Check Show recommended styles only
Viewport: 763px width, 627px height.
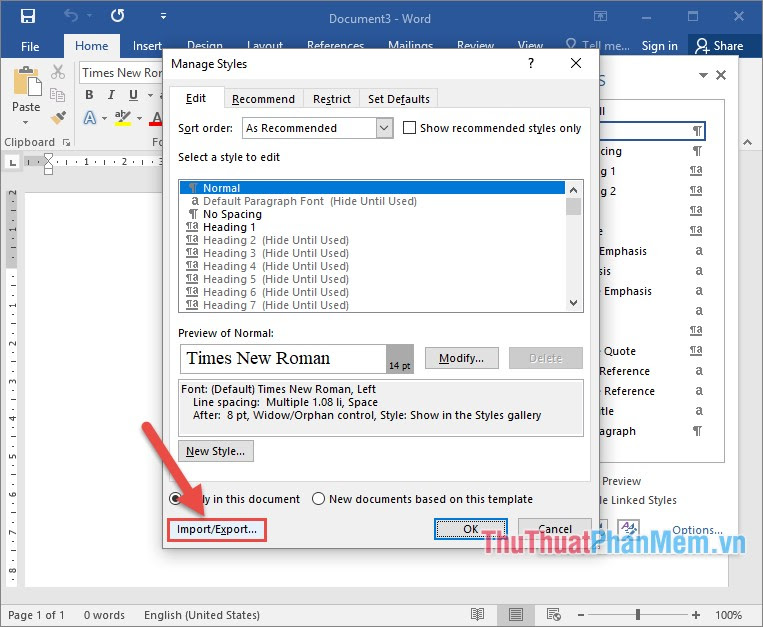click(410, 128)
